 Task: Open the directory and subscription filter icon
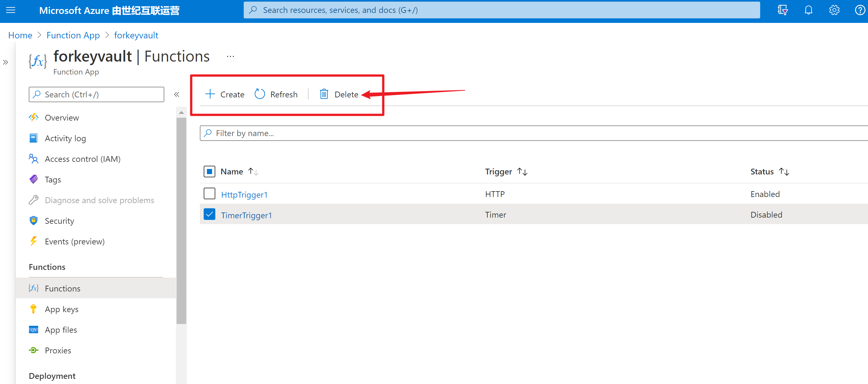tap(782, 10)
